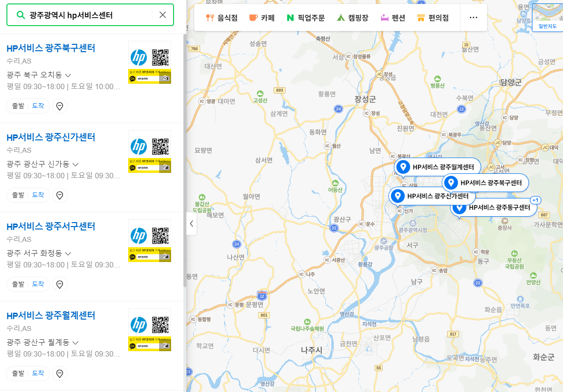Show 광주월계센터 location pin on map
The image size is (563, 392).
(60, 373)
